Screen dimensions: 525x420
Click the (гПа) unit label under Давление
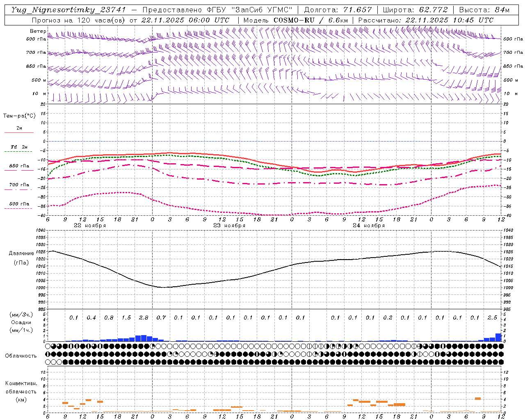pos(21,262)
